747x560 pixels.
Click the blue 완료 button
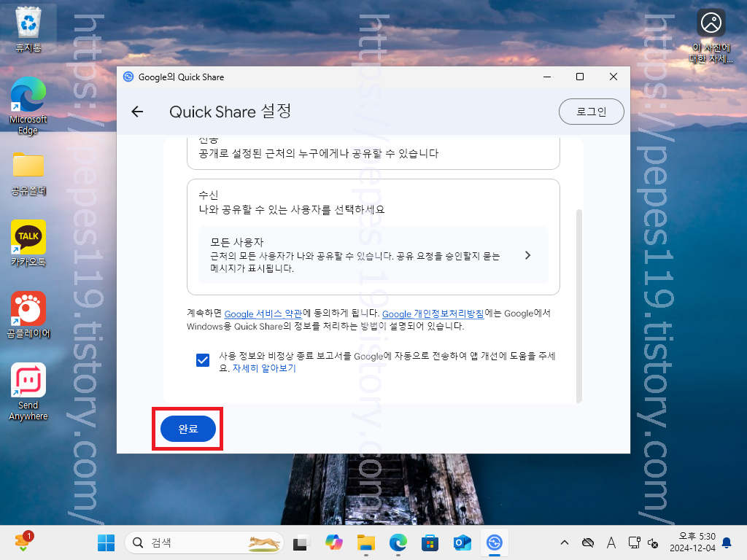[187, 429]
